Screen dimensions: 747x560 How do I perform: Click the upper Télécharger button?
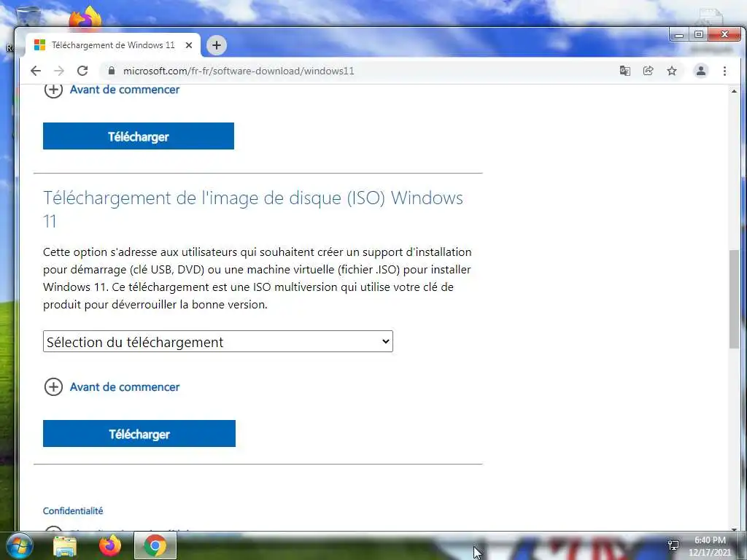[x=138, y=136]
